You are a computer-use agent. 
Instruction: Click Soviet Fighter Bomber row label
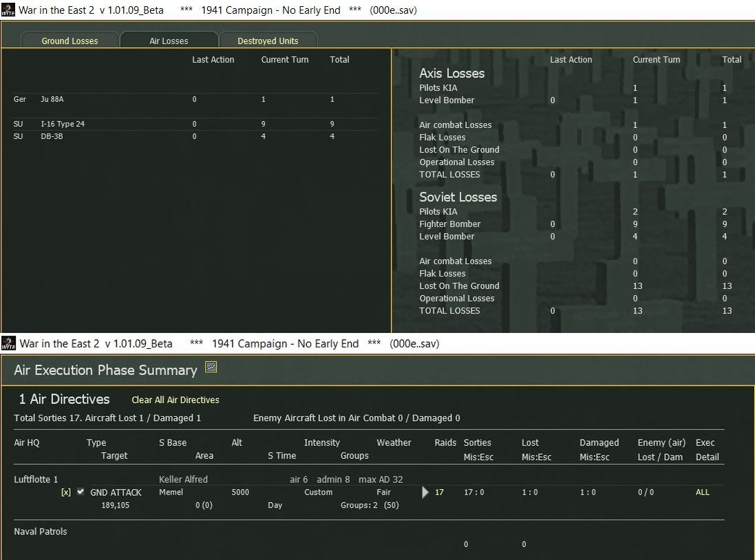[449, 224]
